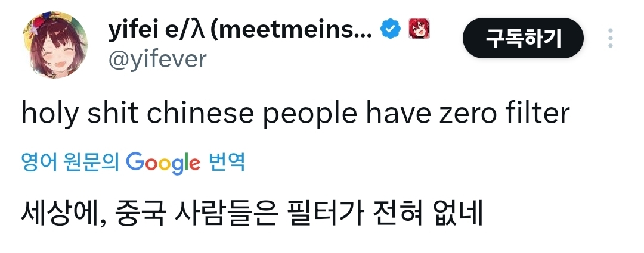Click the Google logo in translation notice
The image size is (644, 253).
pyautogui.click(x=163, y=162)
